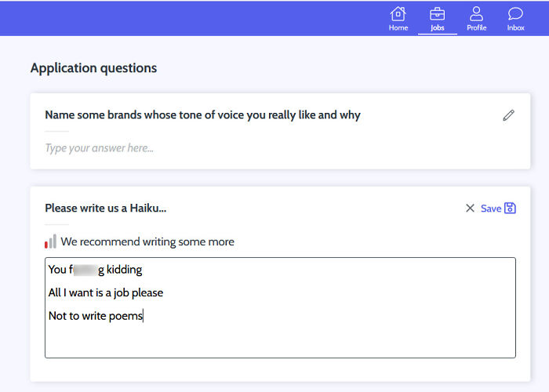Switch to the Jobs tab label

point(438,27)
